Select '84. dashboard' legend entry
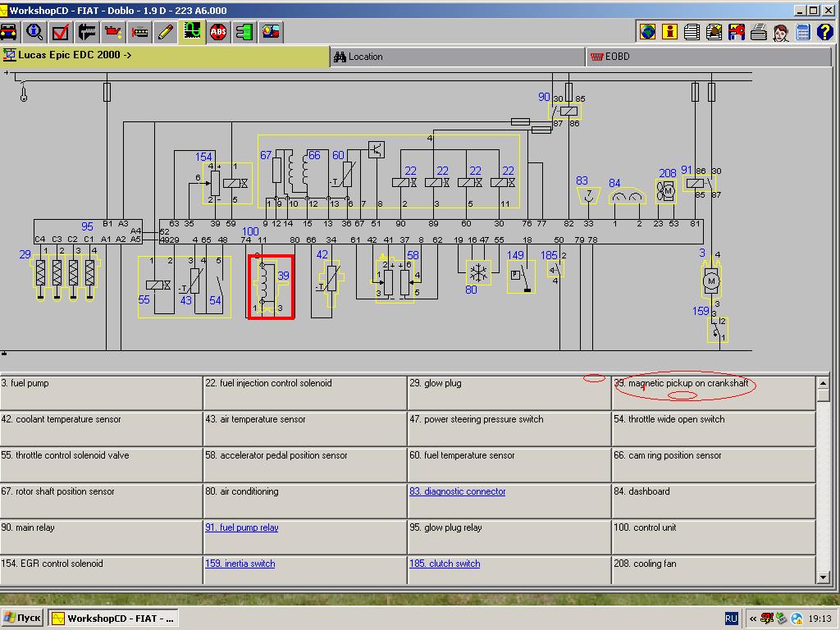 [x=714, y=501]
